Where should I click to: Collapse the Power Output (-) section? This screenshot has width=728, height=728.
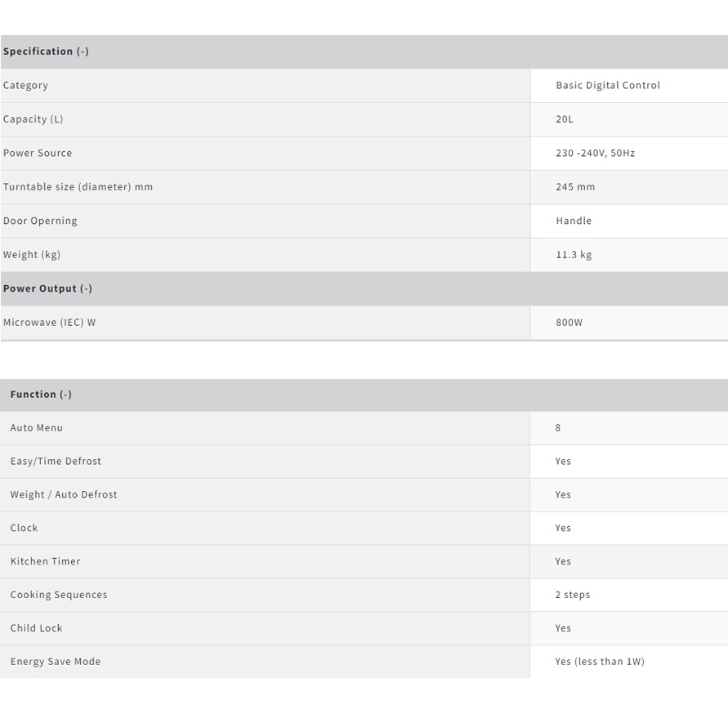click(x=47, y=288)
